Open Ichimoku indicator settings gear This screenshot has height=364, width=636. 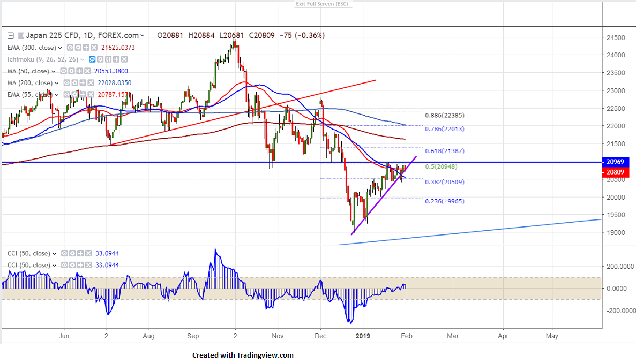100,59
